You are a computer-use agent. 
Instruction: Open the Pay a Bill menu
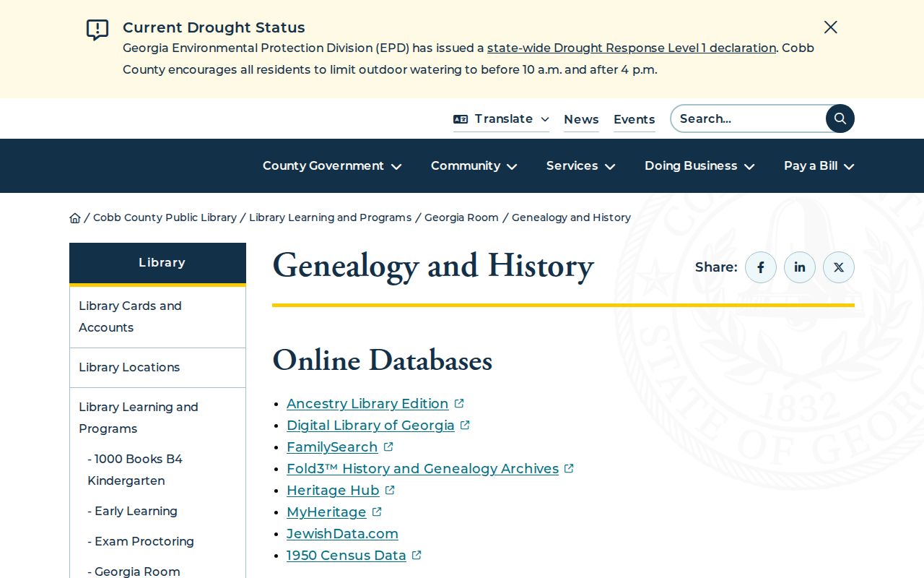(x=811, y=165)
